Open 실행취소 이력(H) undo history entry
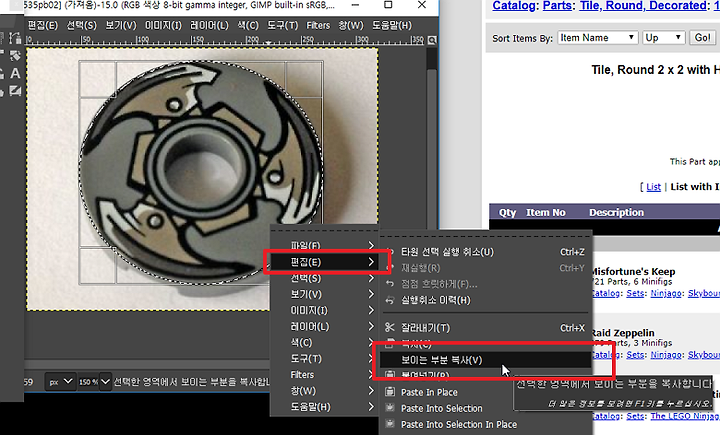 486,300
